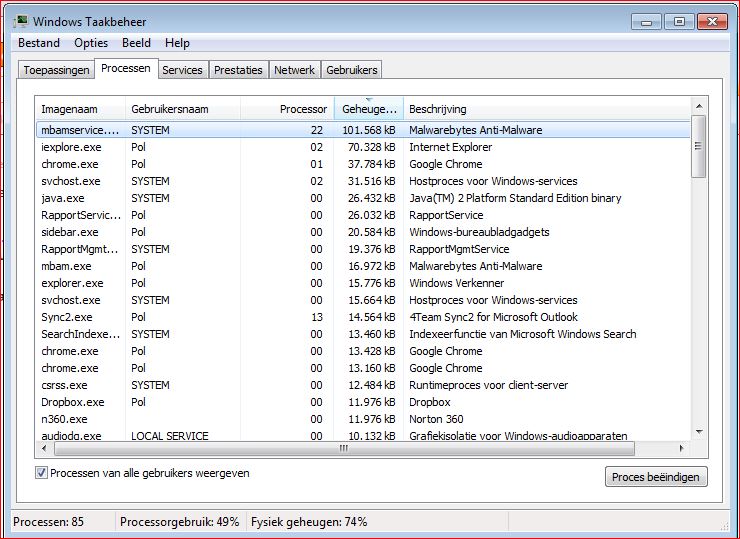Click 'Java(TM) 2 Platform Standard Edition binary'
Viewport: 740px width, 539px height.
coord(515,198)
